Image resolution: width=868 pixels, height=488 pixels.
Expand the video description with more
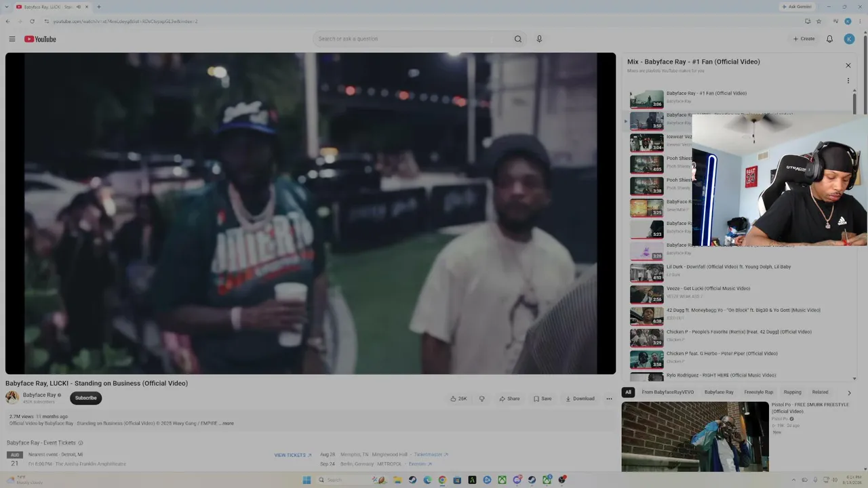pos(227,424)
